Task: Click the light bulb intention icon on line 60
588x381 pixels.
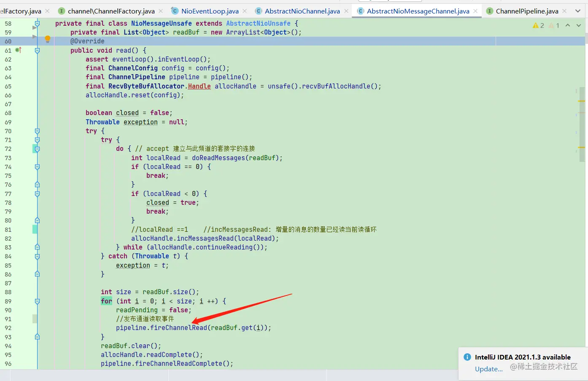Action: tap(48, 39)
